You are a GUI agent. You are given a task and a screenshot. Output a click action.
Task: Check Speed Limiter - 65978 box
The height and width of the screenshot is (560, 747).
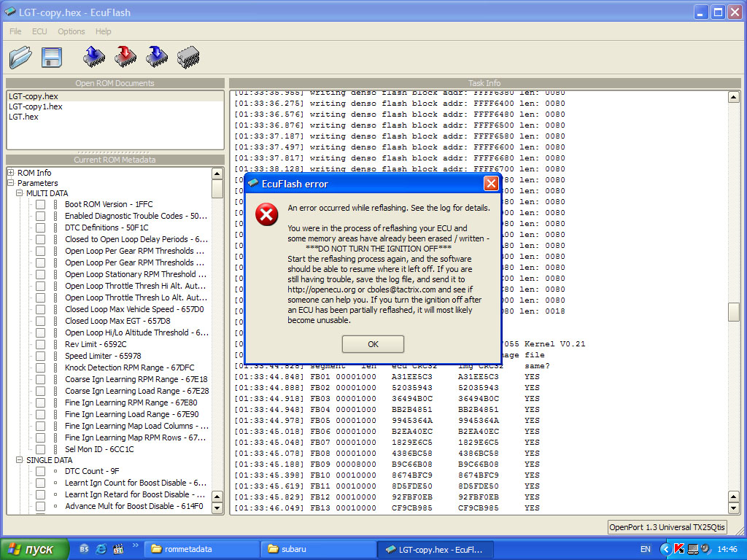(41, 356)
